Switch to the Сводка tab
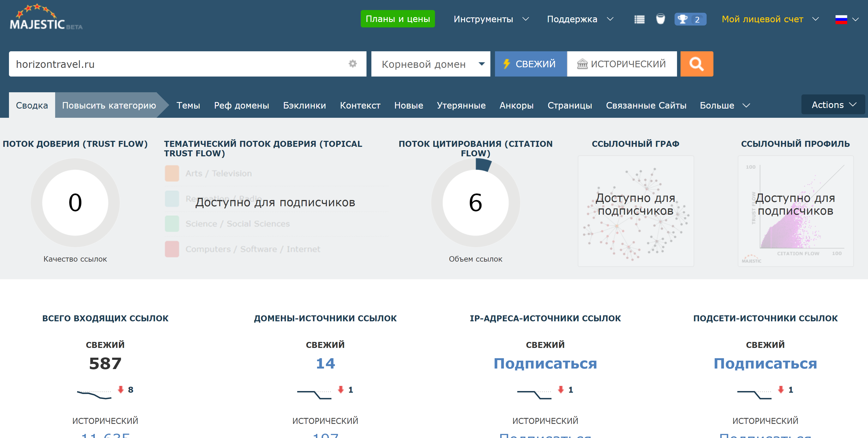The width and height of the screenshot is (868, 438). (x=32, y=105)
